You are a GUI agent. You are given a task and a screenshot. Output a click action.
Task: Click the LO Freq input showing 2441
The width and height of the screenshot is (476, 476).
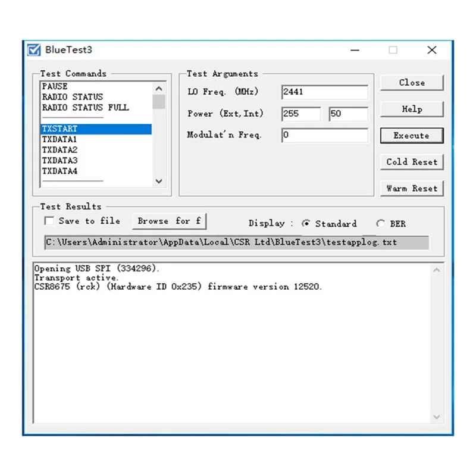[324, 92]
